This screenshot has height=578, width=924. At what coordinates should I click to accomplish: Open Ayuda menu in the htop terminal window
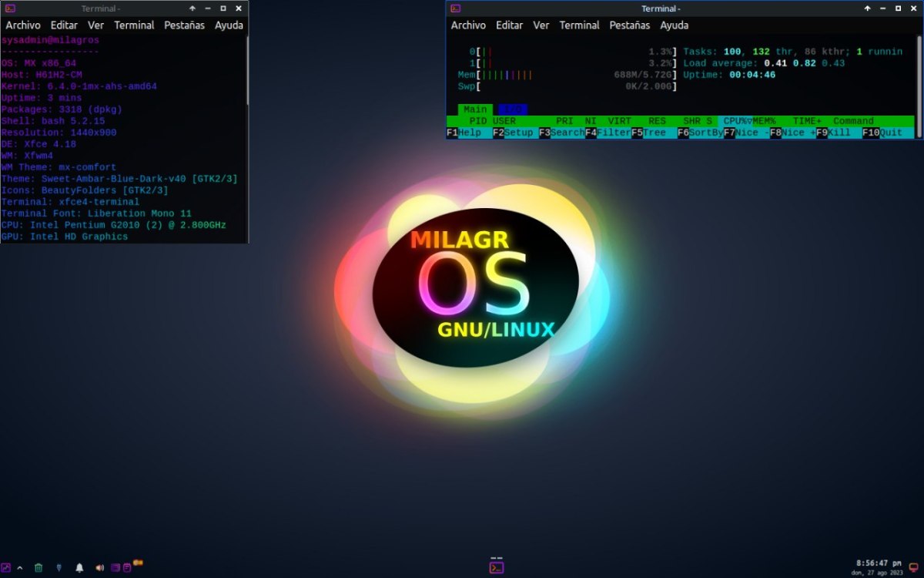[x=674, y=25]
